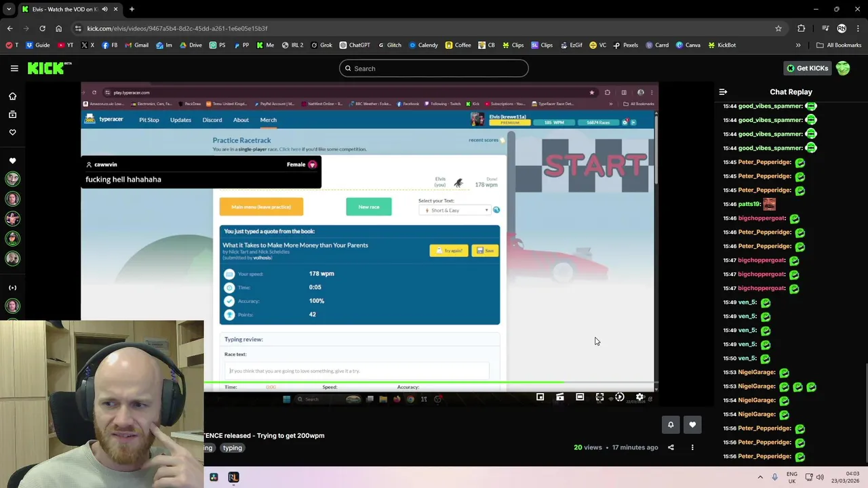This screenshot has width=868, height=488.
Task: Click the Kick search field
Action: pyautogui.click(x=434, y=68)
